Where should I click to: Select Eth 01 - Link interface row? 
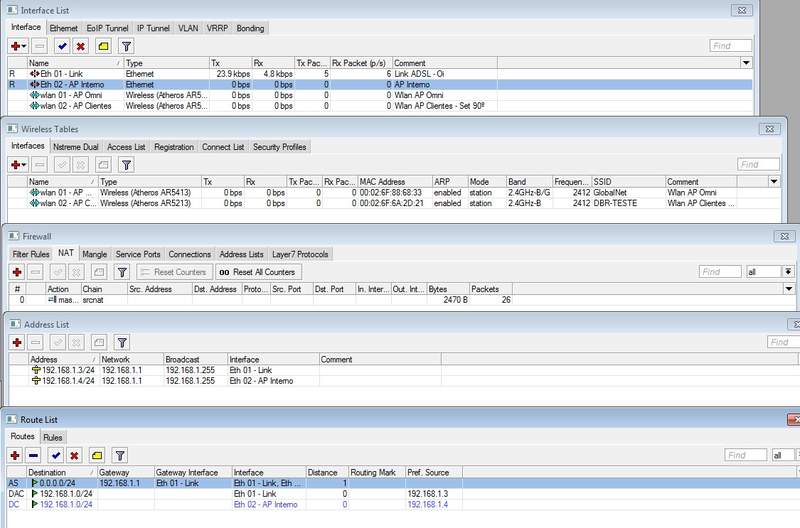tap(380, 74)
